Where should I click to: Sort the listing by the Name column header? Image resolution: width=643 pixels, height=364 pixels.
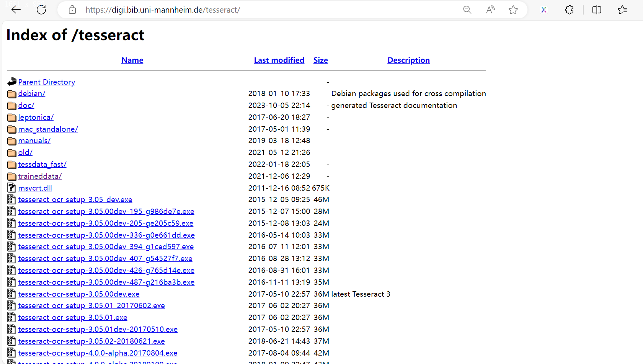point(132,60)
